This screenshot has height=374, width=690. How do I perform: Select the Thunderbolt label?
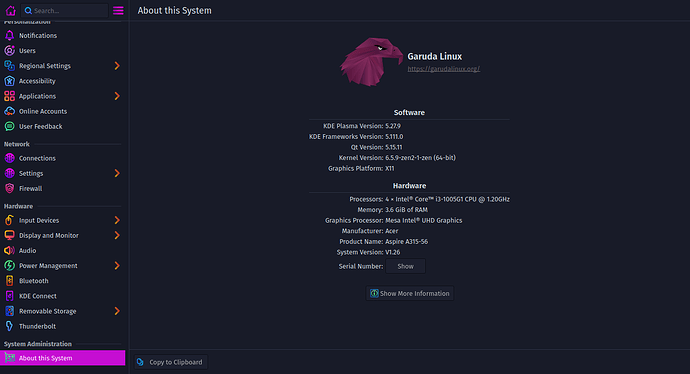click(37, 326)
